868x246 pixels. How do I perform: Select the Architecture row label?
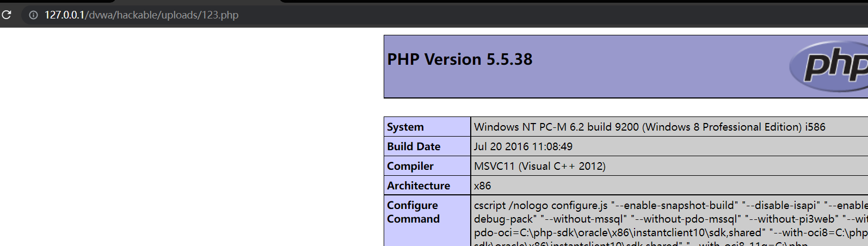[418, 186]
